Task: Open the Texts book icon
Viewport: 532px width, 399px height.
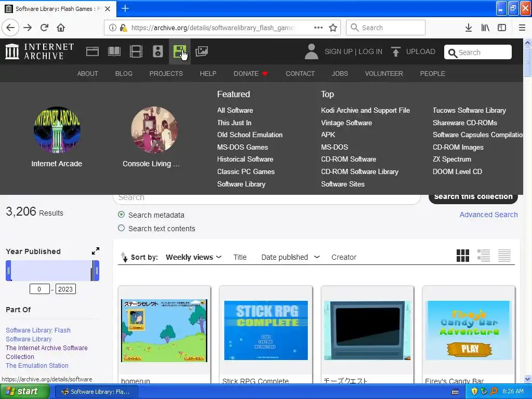Action: tap(114, 51)
